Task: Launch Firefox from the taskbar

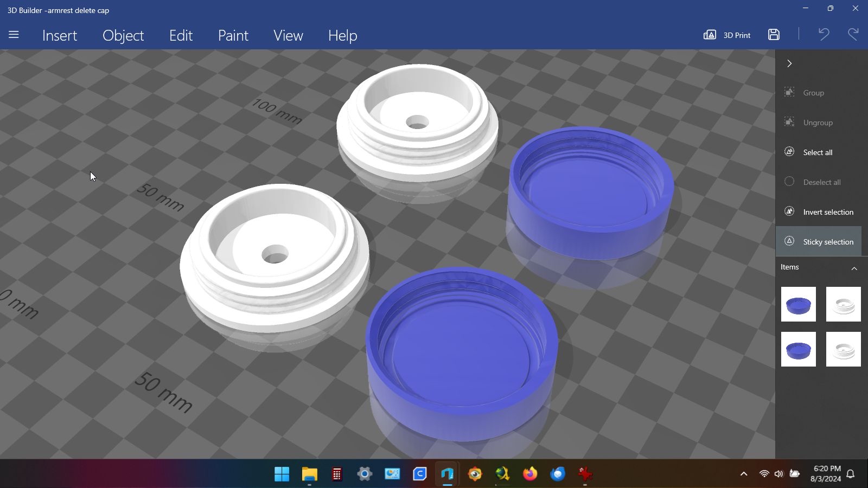Action: (529, 473)
